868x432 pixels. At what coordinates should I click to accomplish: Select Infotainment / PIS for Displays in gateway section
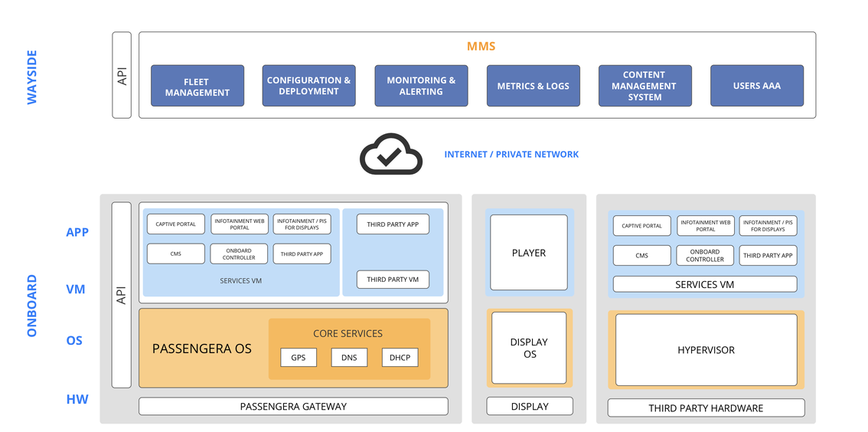click(302, 224)
